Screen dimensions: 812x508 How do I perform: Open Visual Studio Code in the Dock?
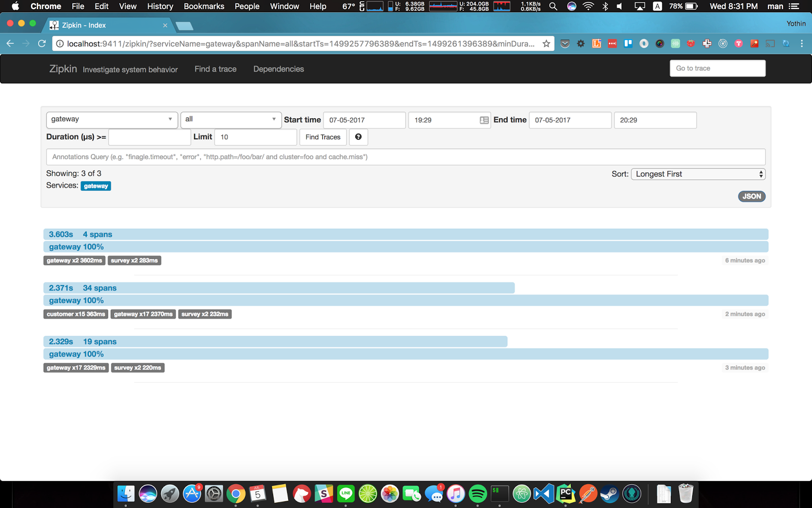coord(544,493)
